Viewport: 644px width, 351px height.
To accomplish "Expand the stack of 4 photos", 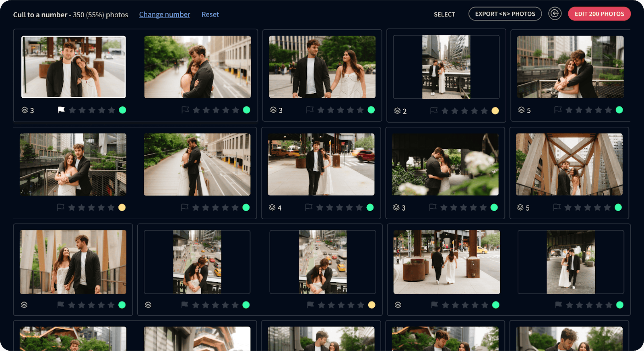I will [x=272, y=208].
